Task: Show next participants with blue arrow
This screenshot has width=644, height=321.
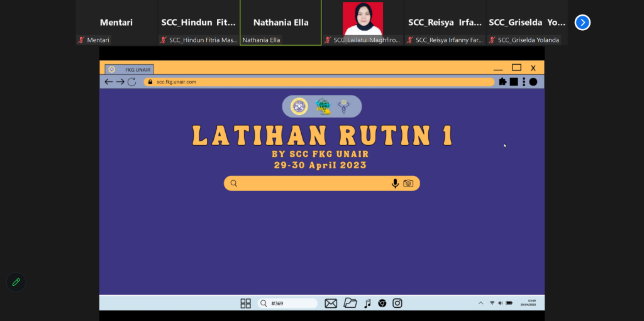Action: click(x=582, y=23)
